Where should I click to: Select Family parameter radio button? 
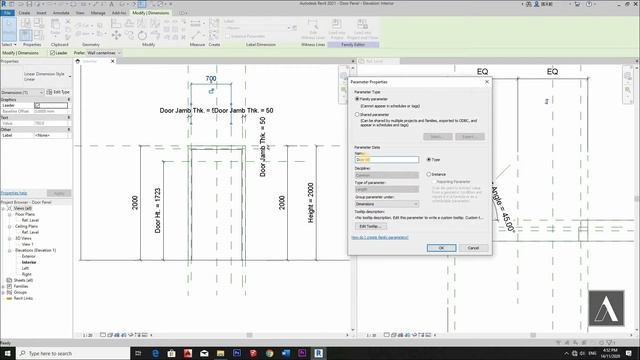point(357,99)
